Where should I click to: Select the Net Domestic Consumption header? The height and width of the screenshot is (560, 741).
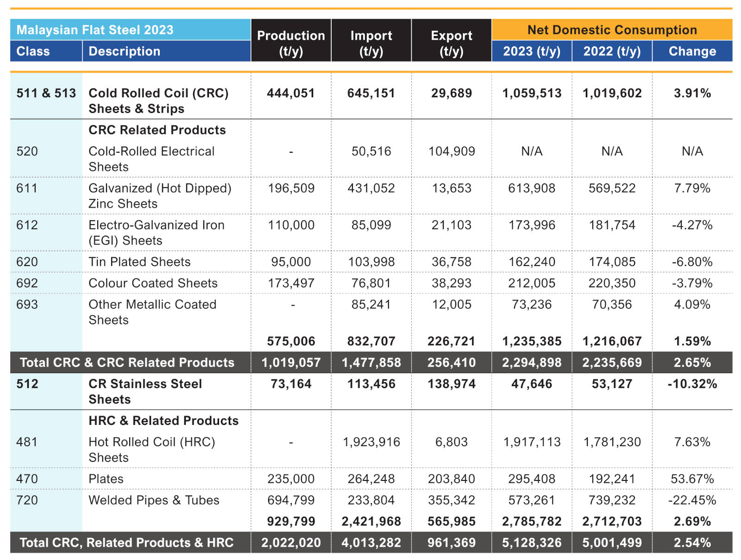612,30
